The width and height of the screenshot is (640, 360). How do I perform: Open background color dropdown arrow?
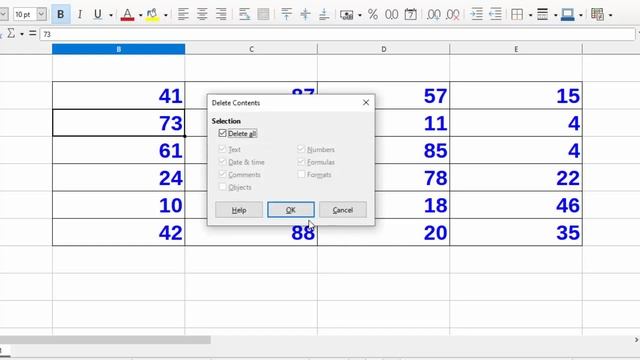pyautogui.click(x=165, y=15)
